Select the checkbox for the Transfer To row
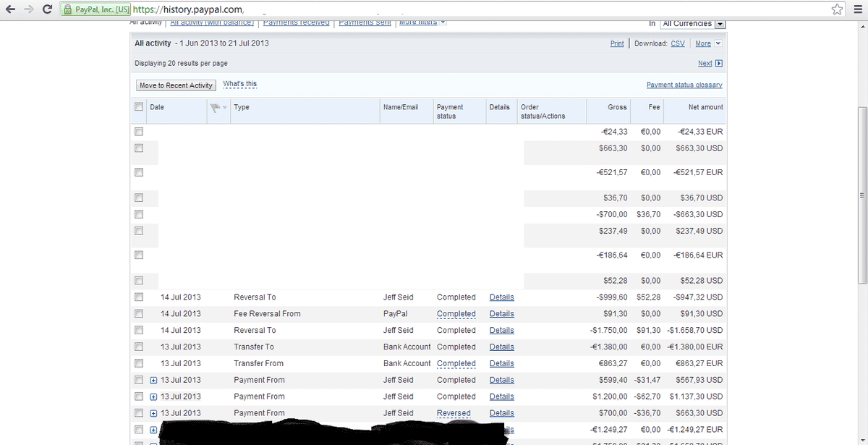 (x=139, y=347)
